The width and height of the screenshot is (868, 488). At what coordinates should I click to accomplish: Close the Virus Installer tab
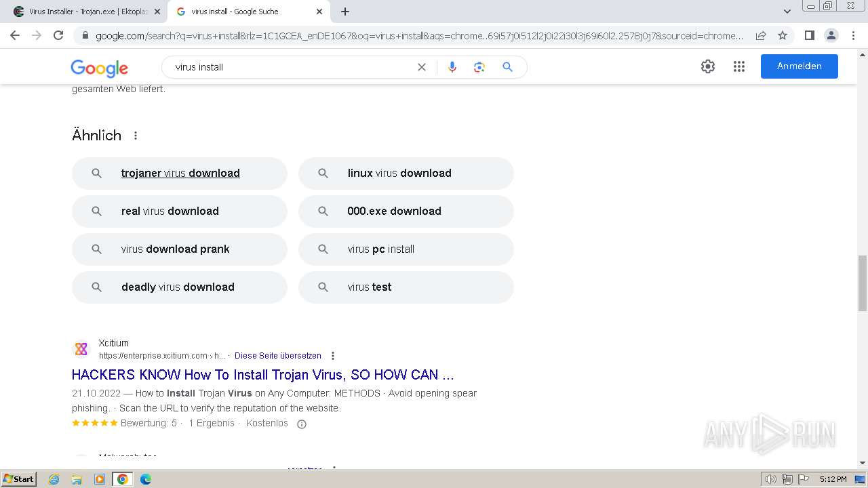(157, 12)
